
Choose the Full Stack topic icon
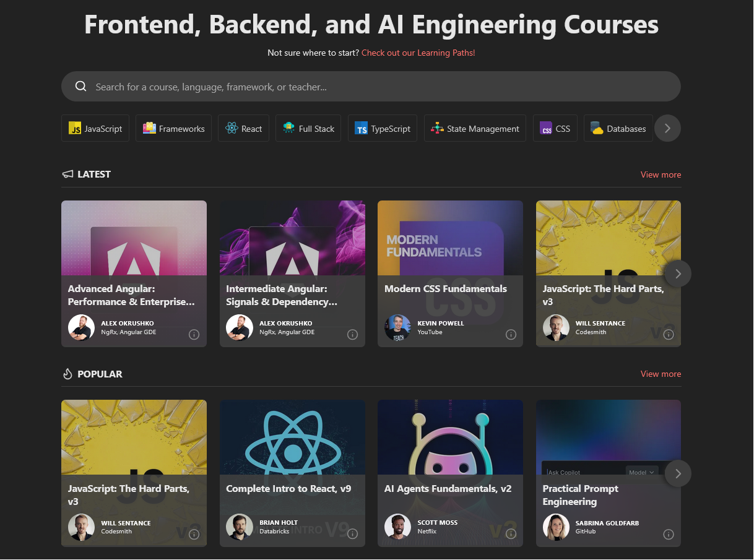(289, 128)
